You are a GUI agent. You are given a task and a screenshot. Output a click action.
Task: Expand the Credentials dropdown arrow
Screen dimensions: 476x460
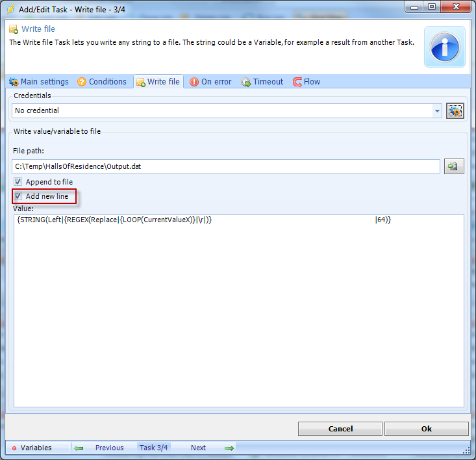[437, 111]
